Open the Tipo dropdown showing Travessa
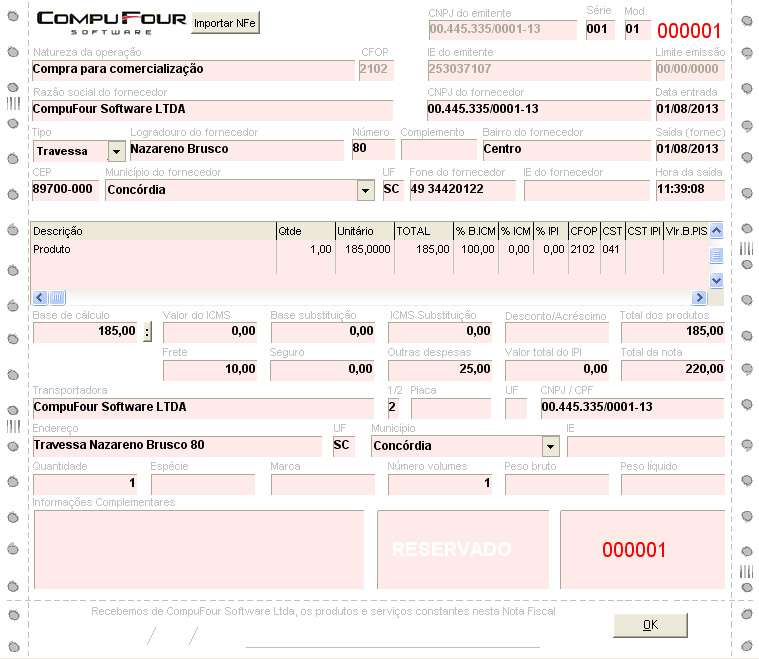Image resolution: width=759 pixels, height=659 pixels. point(116,151)
